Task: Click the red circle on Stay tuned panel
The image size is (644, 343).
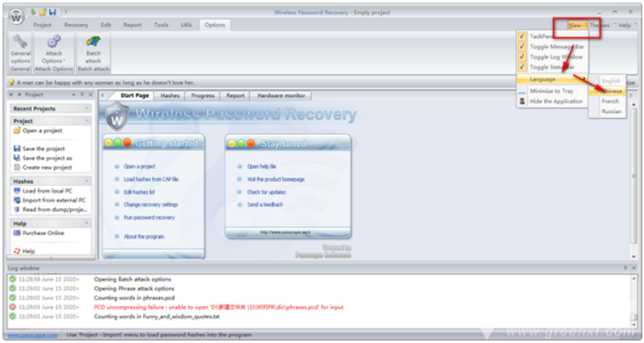Action: (251, 143)
